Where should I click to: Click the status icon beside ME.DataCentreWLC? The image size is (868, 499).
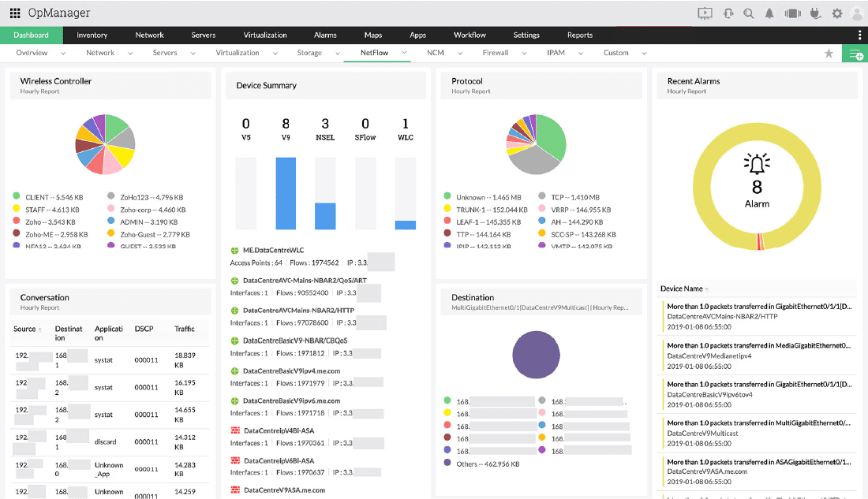tap(234, 251)
